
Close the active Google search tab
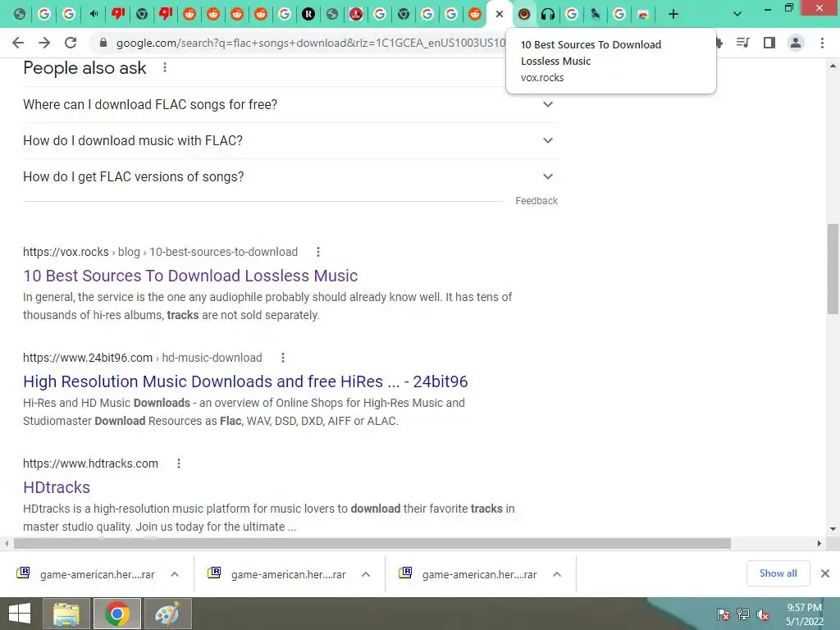click(500, 15)
